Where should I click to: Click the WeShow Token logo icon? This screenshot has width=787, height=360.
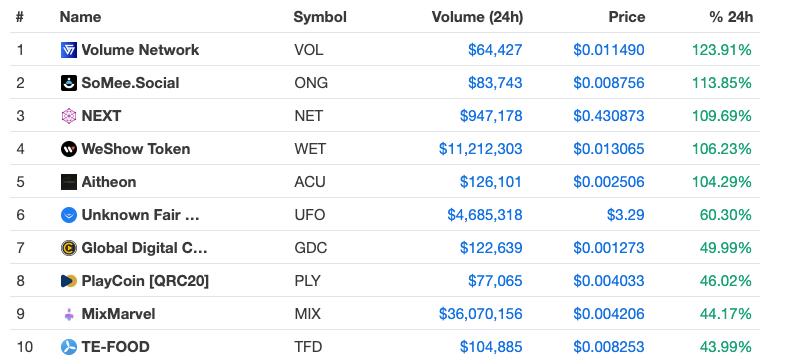click(x=69, y=149)
